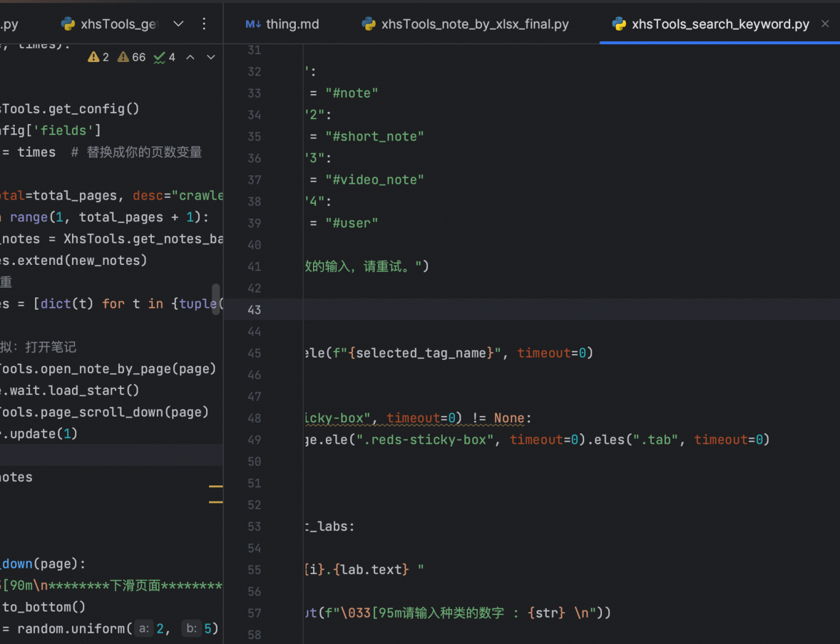Click line number 33 in the gutter
This screenshot has width=840, height=644.
click(255, 93)
